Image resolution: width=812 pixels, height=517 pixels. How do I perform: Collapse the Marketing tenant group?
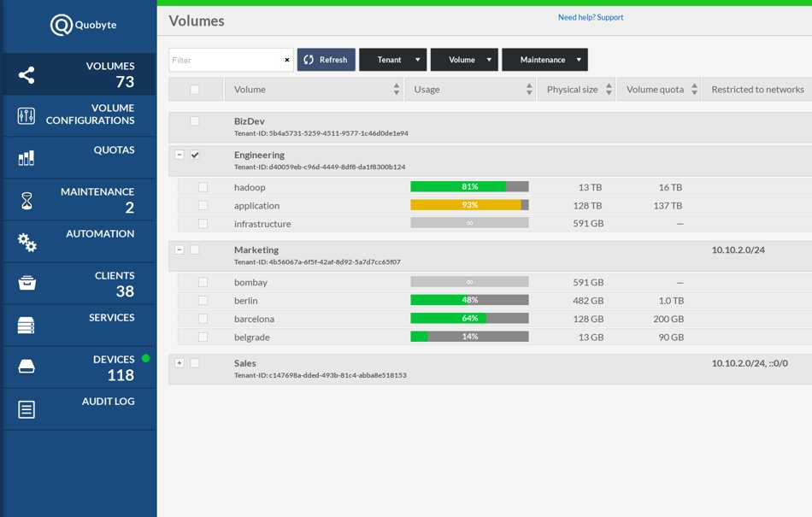click(x=179, y=250)
